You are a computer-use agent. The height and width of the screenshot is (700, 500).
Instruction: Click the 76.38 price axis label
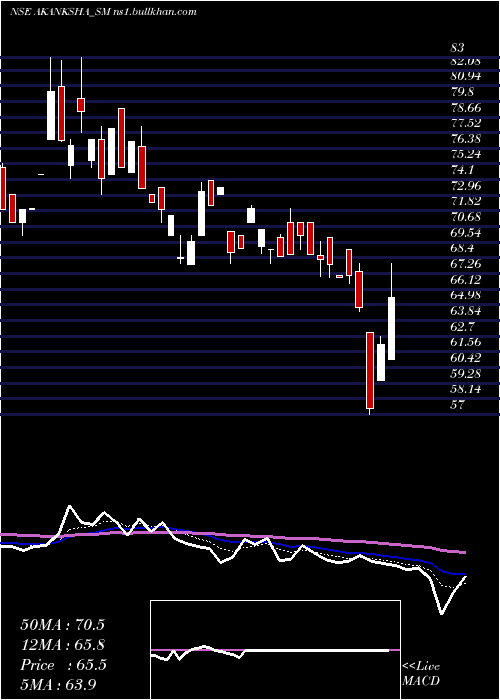pyautogui.click(x=466, y=139)
